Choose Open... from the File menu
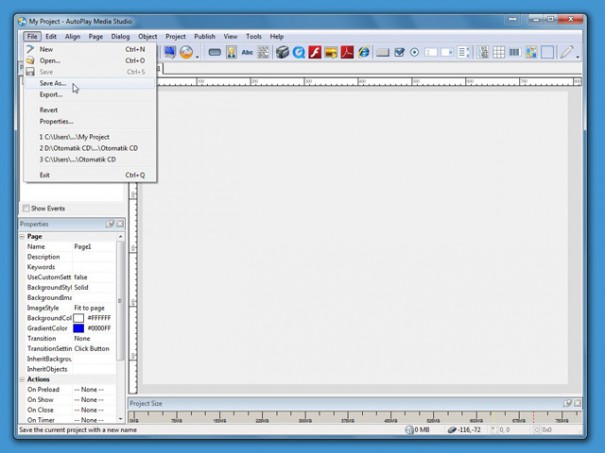 pos(90,61)
